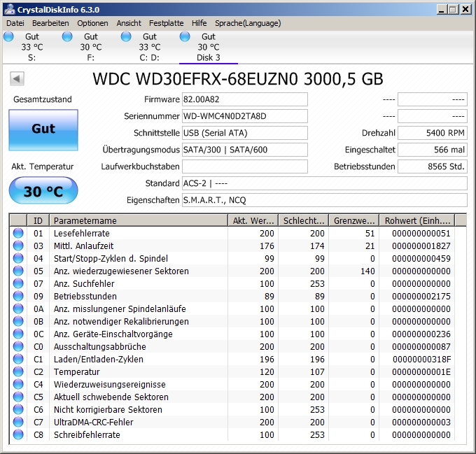
Task: Select the Wiederzuweisungsereignisse parameter name
Action: tap(110, 384)
